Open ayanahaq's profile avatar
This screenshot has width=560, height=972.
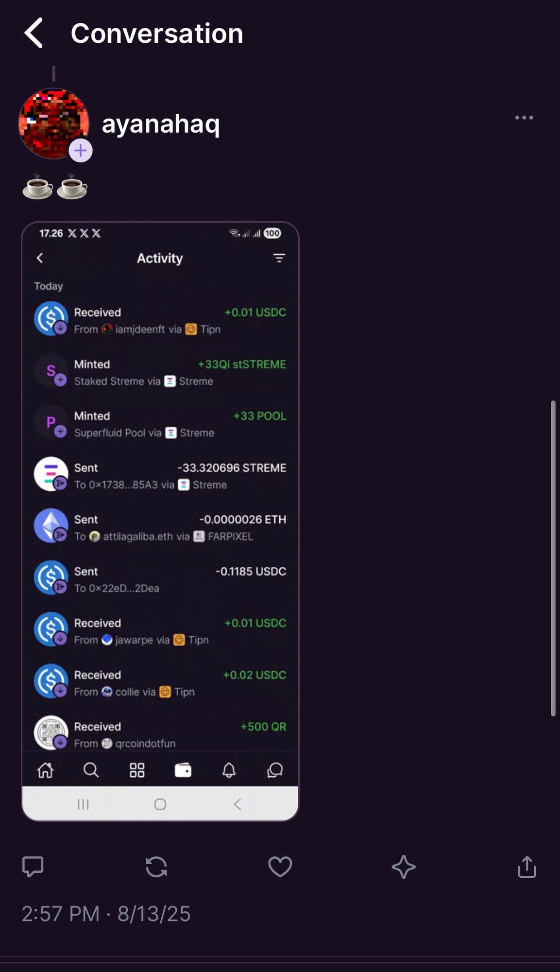point(53,123)
